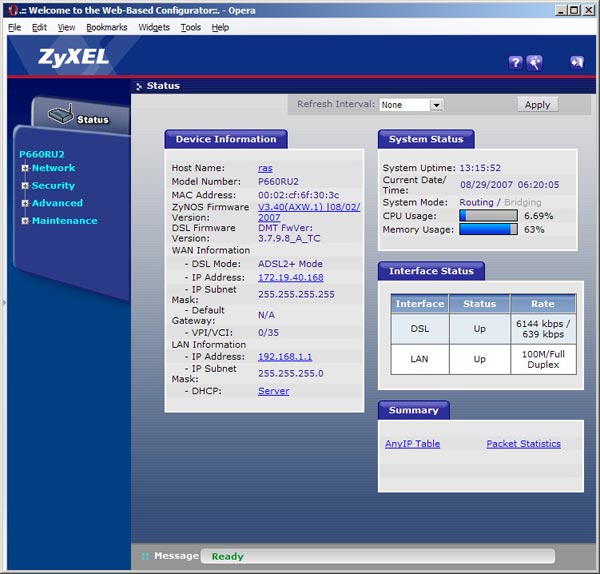
Task: Open the Help question mark icon
Action: pos(515,62)
